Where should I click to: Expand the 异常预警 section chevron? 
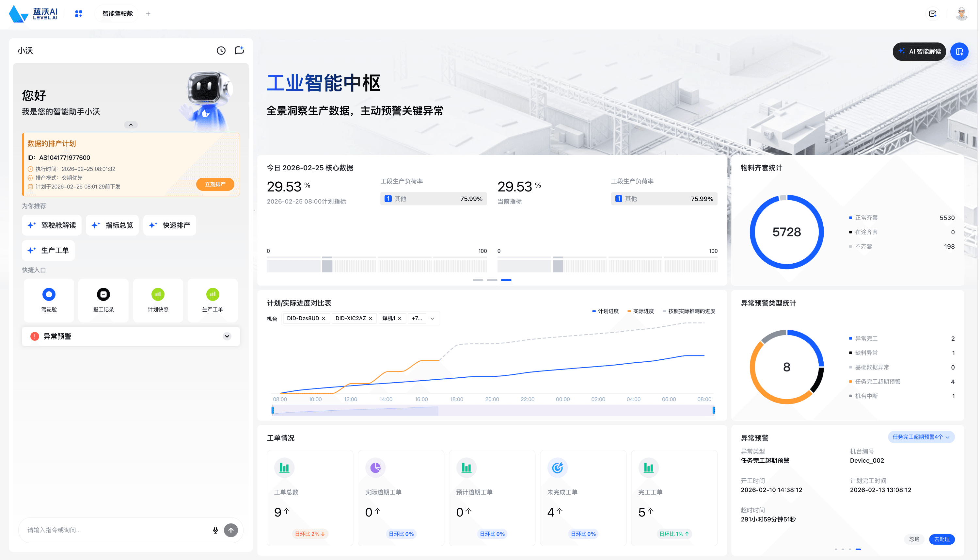[227, 336]
